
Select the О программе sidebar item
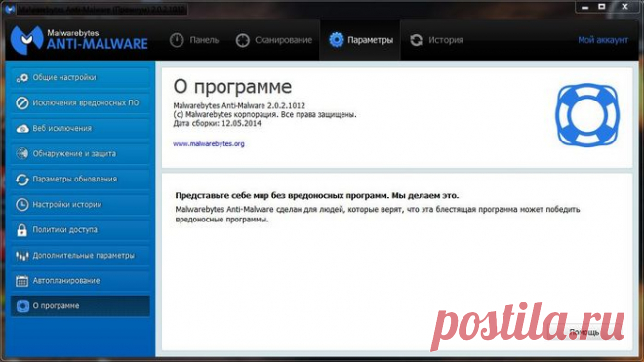point(80,306)
